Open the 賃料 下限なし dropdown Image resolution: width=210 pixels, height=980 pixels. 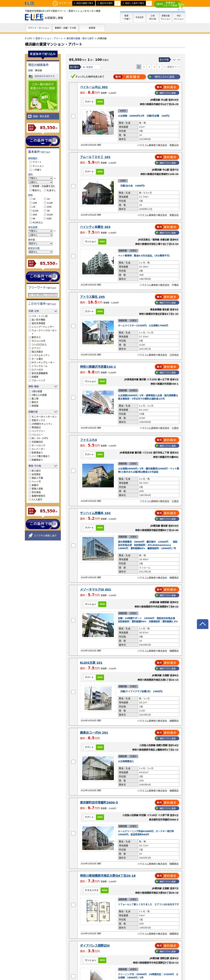pyautogui.click(x=40, y=178)
